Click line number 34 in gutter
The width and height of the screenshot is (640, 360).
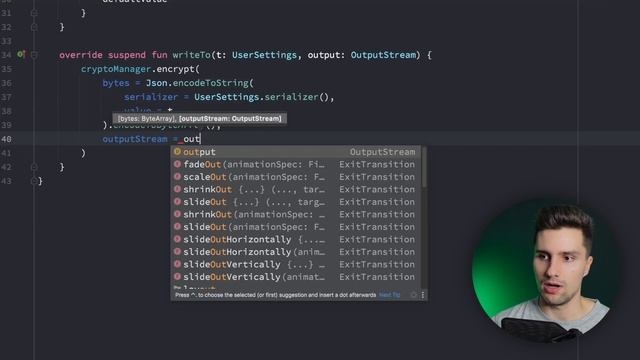(6, 55)
